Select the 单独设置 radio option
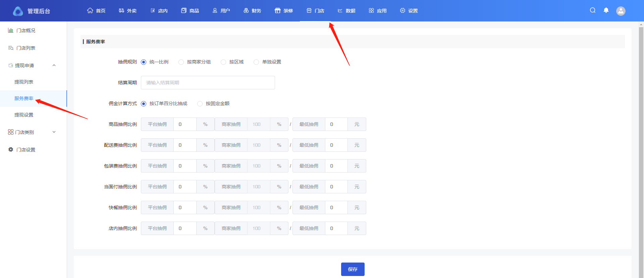The height and width of the screenshot is (278, 644). click(256, 62)
